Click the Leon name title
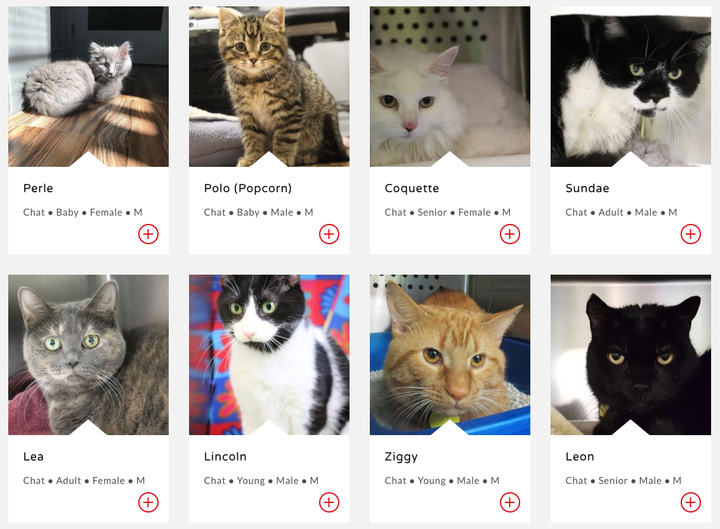Screen dimensions: 720x529 580,456
